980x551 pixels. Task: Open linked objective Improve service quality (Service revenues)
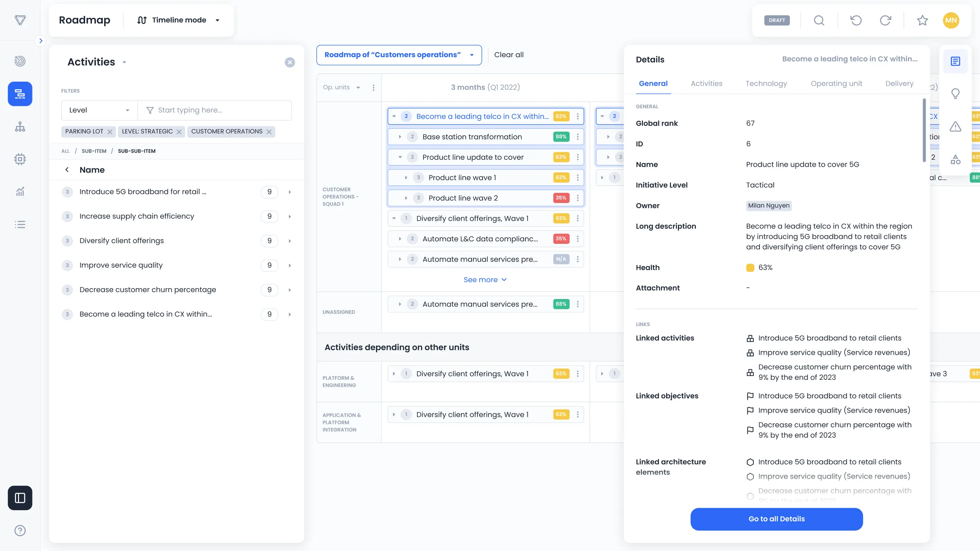834,410
